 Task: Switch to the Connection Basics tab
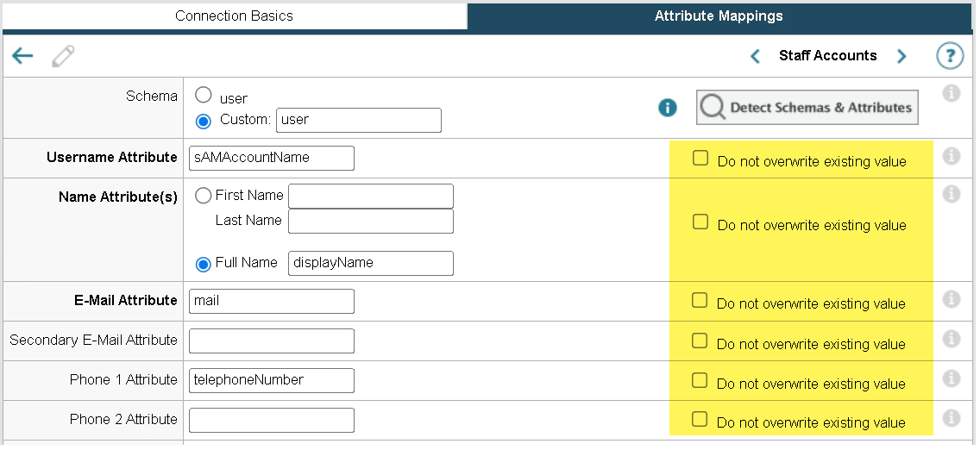(234, 16)
